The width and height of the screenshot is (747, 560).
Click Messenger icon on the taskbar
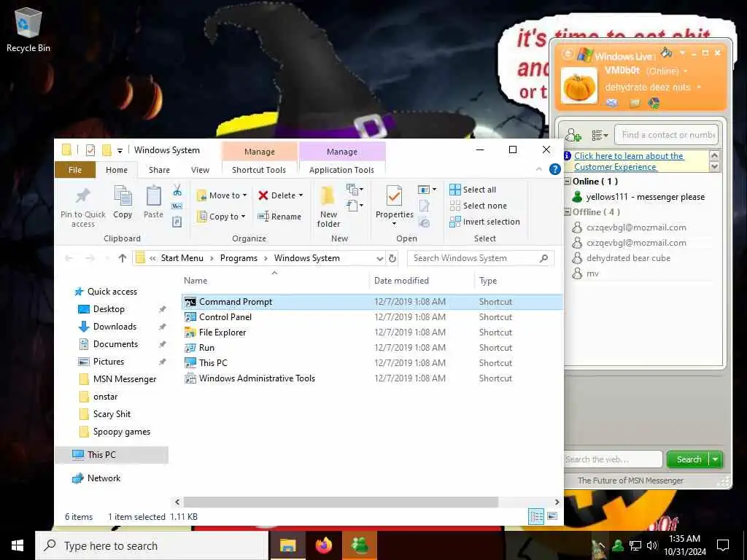(x=360, y=545)
